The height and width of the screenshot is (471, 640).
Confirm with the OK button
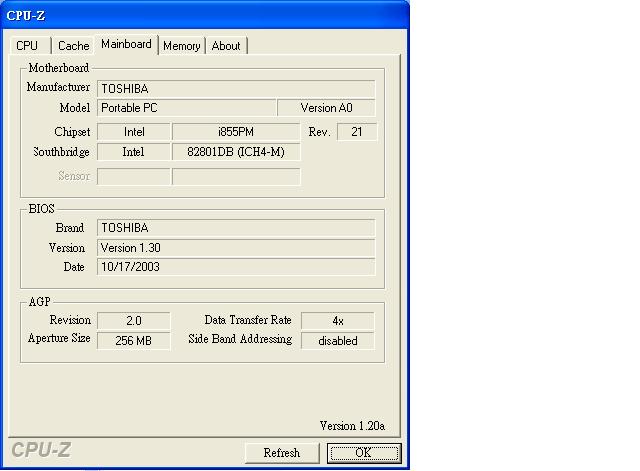(364, 453)
